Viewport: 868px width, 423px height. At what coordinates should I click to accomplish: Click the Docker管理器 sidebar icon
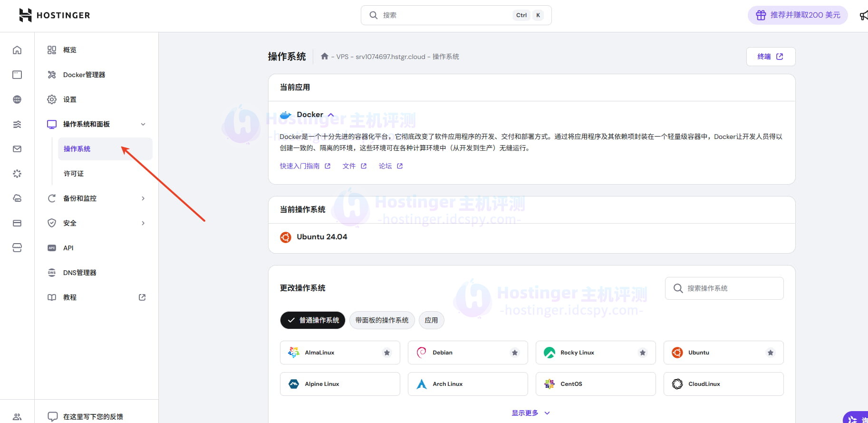tap(52, 75)
